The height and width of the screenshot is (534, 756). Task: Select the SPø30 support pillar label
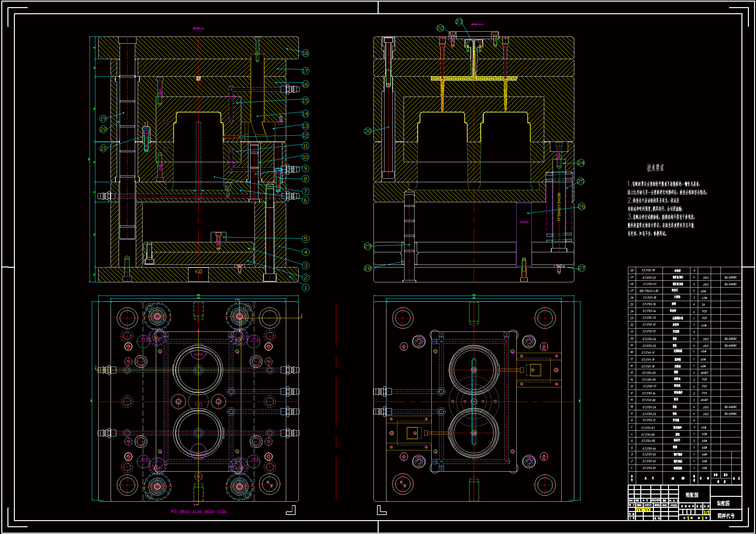pos(524,222)
